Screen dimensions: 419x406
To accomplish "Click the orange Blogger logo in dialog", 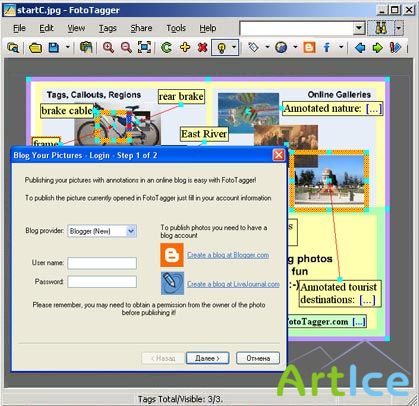I will [172, 255].
